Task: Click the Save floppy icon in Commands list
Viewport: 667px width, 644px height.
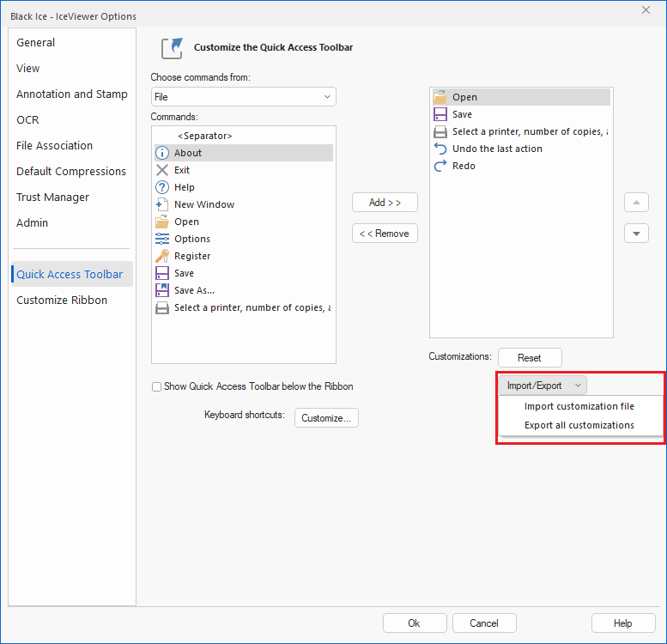Action: tap(162, 273)
